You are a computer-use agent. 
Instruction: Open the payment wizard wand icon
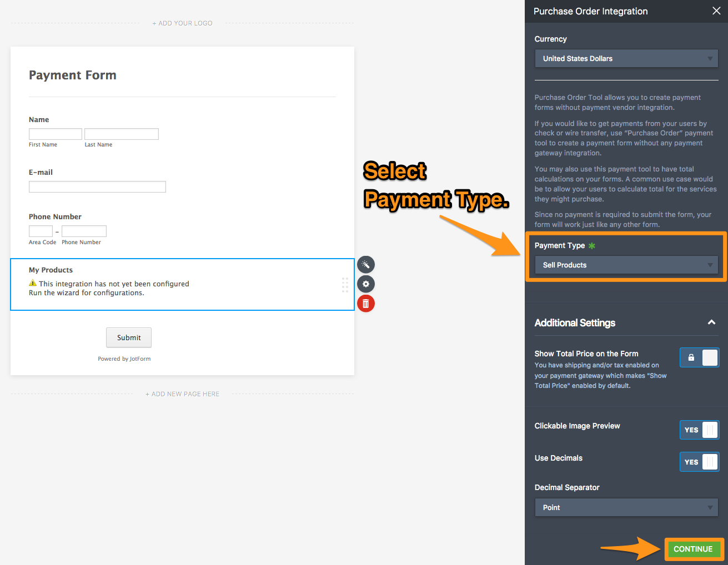point(365,264)
